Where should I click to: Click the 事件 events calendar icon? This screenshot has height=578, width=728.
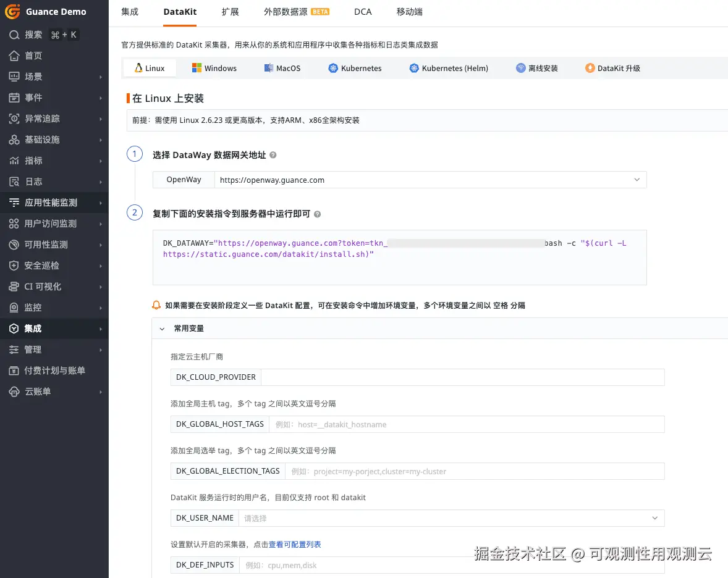(x=14, y=98)
